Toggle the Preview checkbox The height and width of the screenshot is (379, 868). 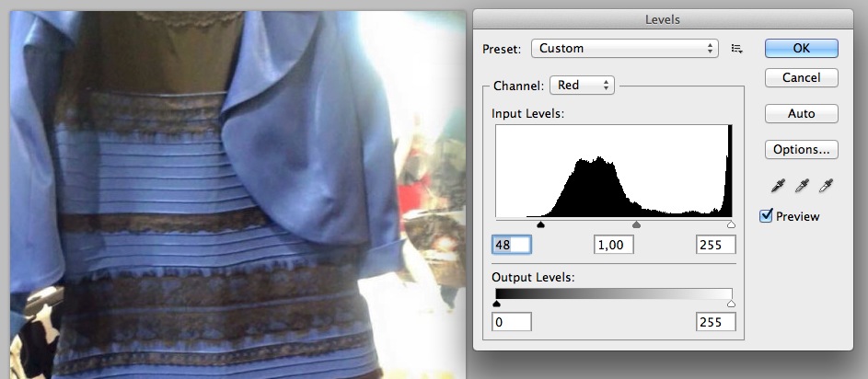[766, 216]
